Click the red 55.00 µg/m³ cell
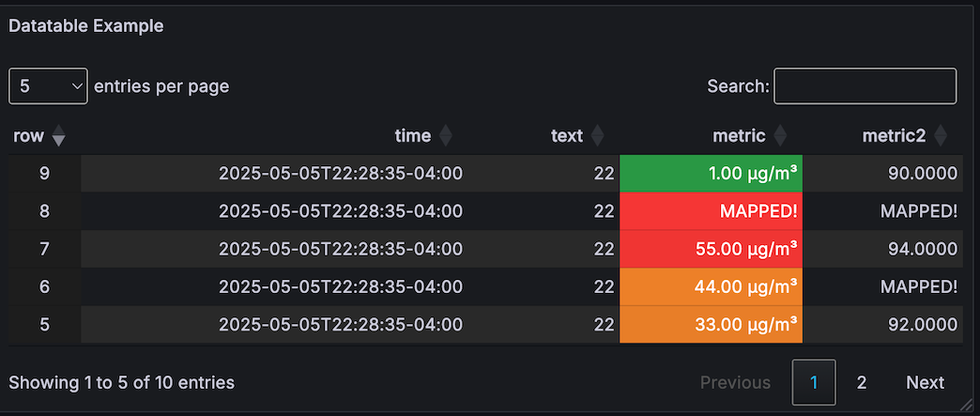This screenshot has width=980, height=416. (711, 249)
